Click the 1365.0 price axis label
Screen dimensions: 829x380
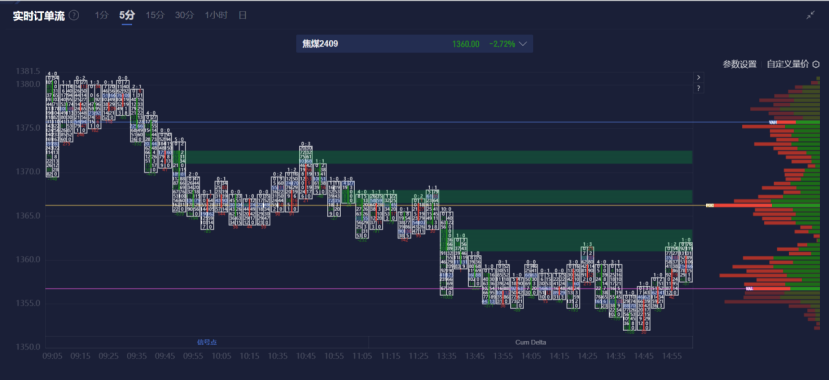(x=27, y=216)
